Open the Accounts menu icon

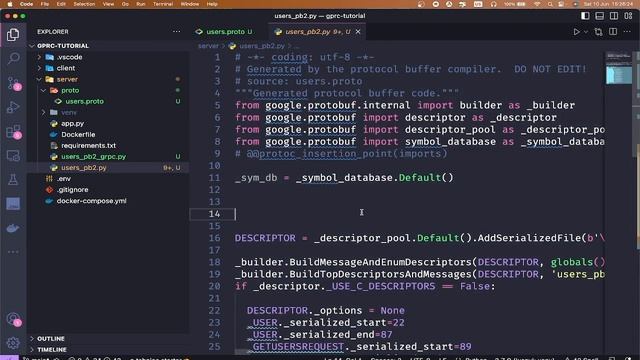click(14, 319)
